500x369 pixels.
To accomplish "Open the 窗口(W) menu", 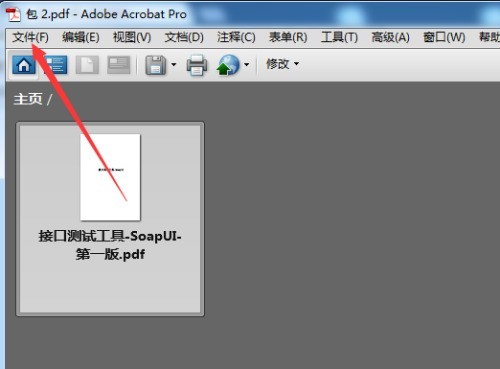I will 444,37.
